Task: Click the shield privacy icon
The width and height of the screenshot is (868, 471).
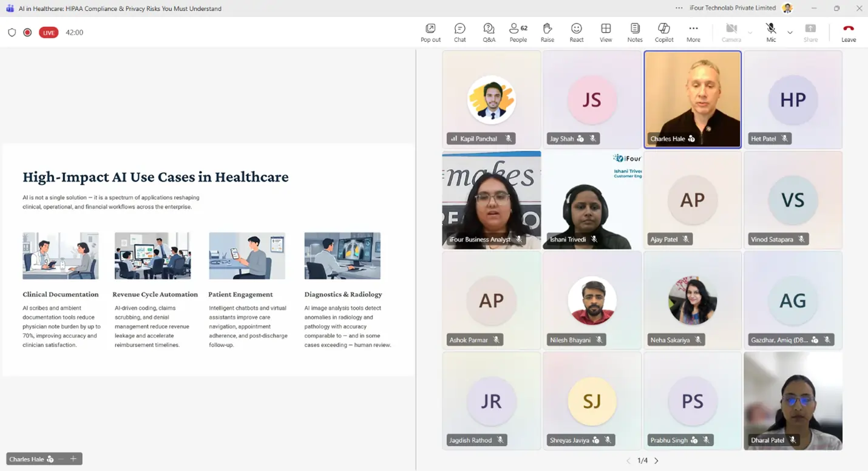Action: point(12,33)
